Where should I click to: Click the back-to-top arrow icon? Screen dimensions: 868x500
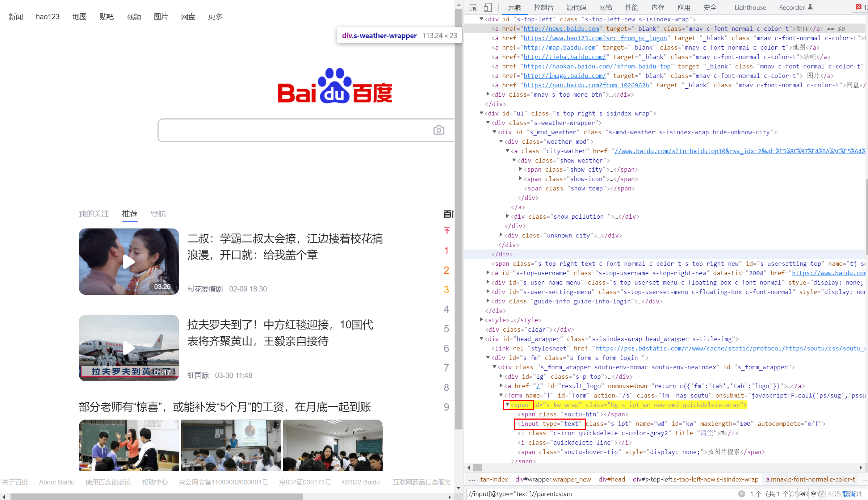[447, 230]
